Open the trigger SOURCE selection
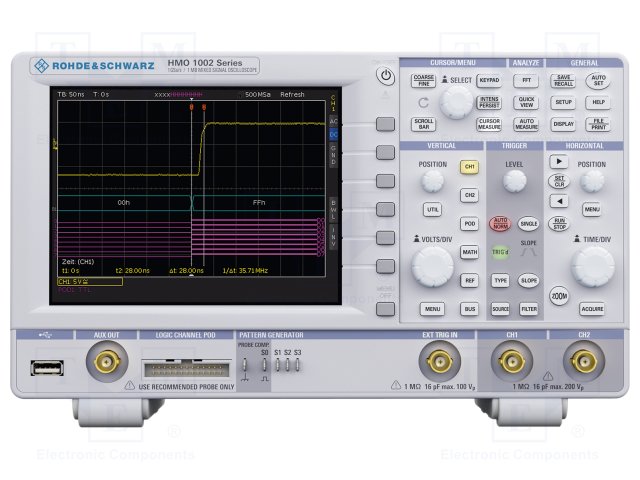This screenshot has height=480, width=640. (x=500, y=309)
